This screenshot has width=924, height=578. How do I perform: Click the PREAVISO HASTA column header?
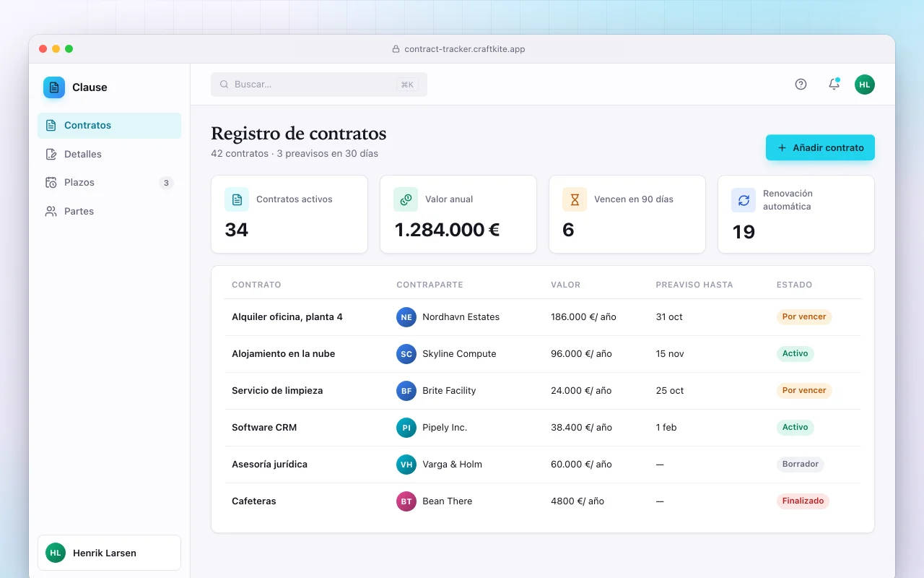point(694,285)
